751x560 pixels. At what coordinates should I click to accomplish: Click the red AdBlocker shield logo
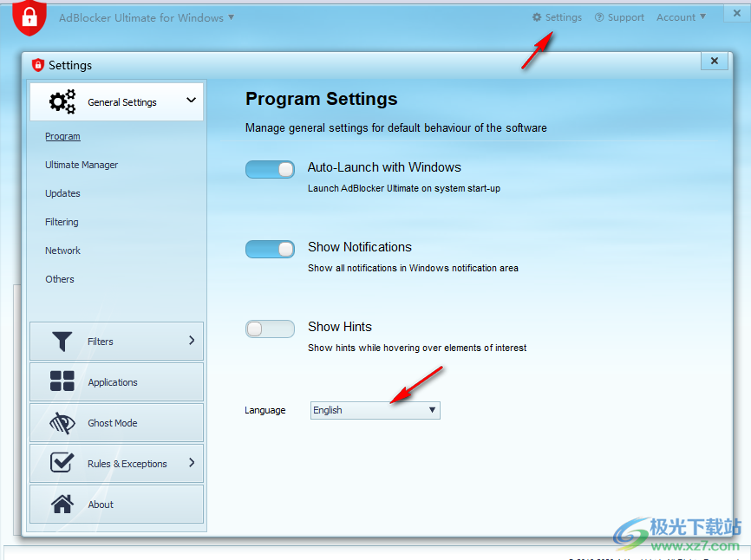click(x=29, y=17)
